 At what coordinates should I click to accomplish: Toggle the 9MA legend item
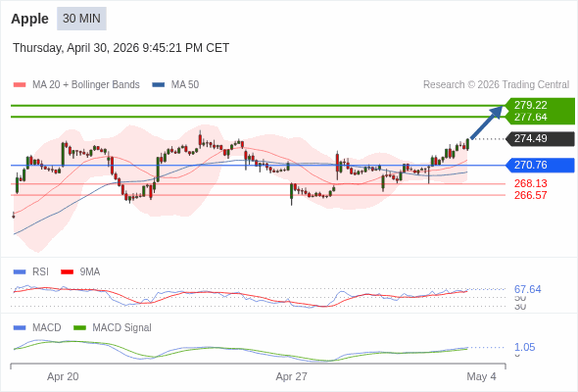click(x=80, y=271)
